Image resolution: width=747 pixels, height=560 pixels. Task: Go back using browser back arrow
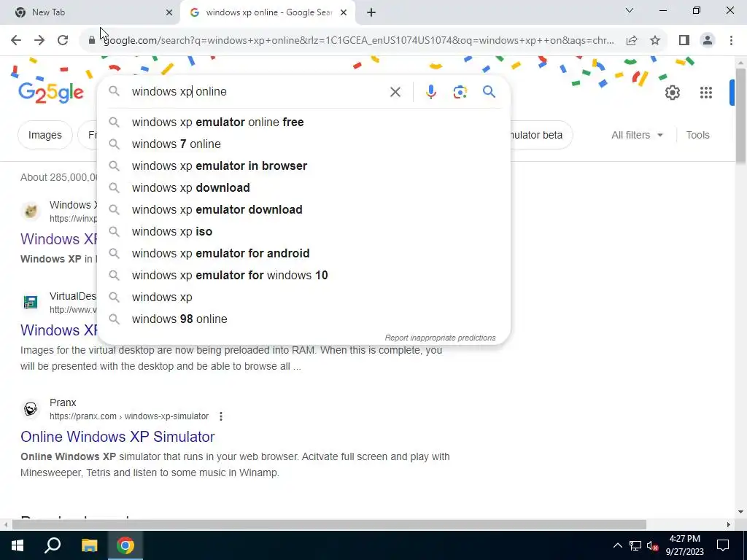tap(16, 40)
